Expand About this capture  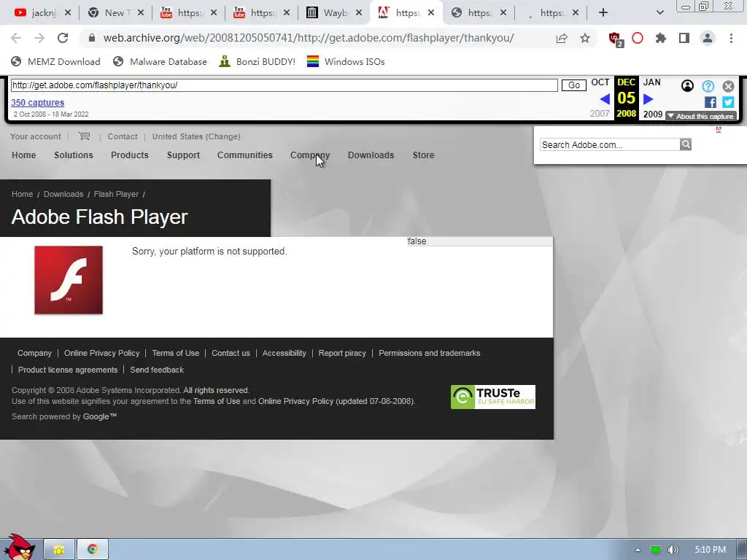(701, 116)
